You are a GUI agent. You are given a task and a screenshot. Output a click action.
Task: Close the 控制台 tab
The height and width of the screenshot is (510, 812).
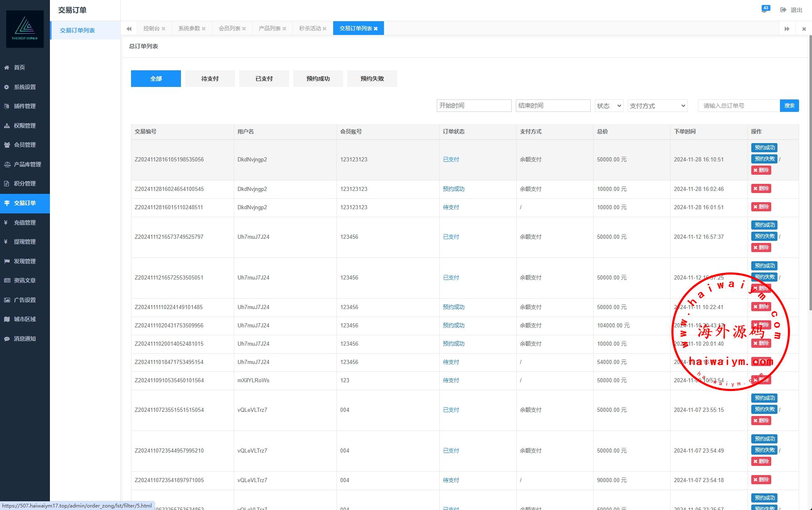pos(163,29)
